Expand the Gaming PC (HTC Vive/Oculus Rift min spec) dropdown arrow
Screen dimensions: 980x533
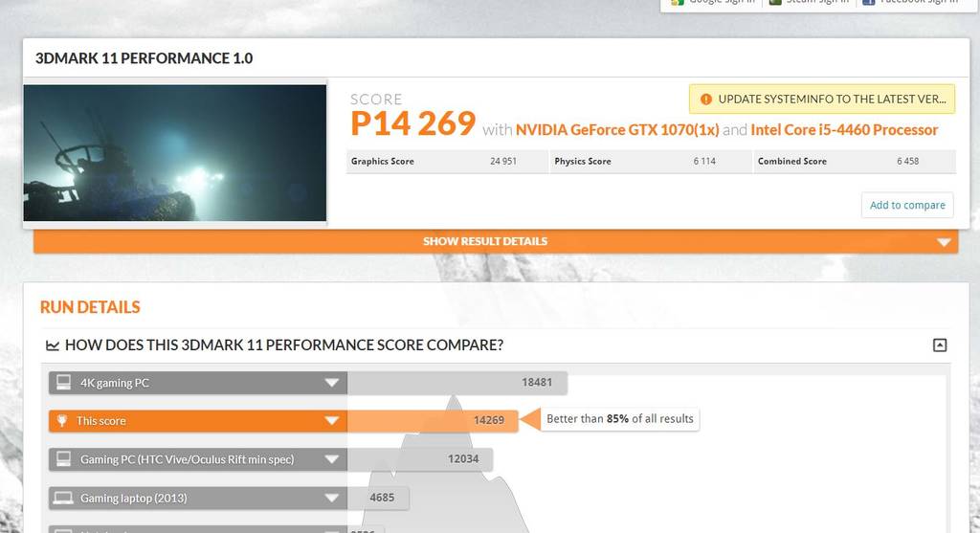[332, 460]
